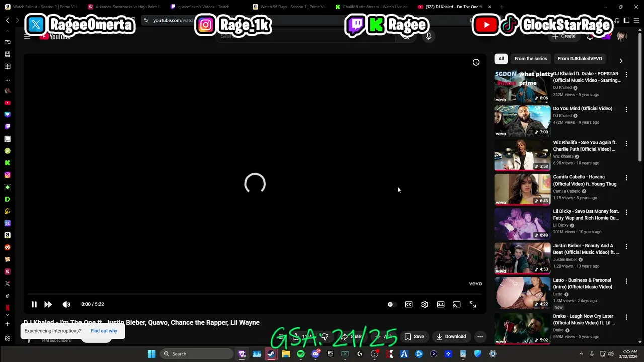The width and height of the screenshot is (644, 362).
Task: Show hidden system tray icons
Action: click(581, 354)
